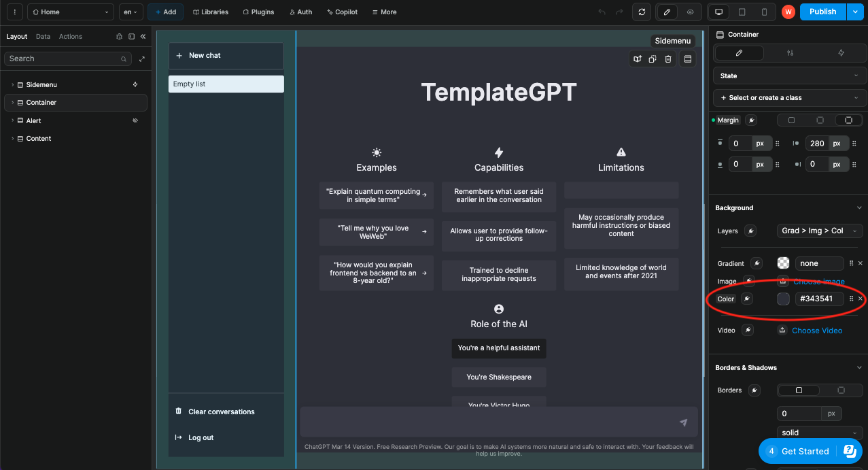Open the Plugins panel
The image size is (868, 470).
click(258, 12)
